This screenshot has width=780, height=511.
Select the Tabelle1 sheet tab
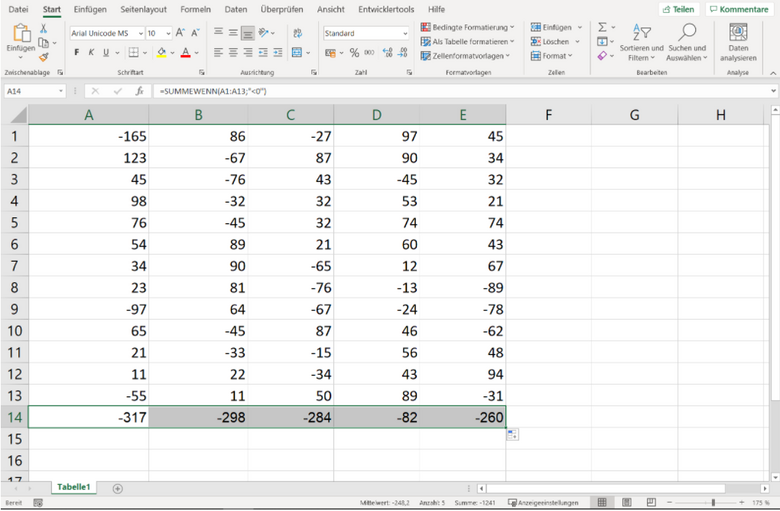74,487
